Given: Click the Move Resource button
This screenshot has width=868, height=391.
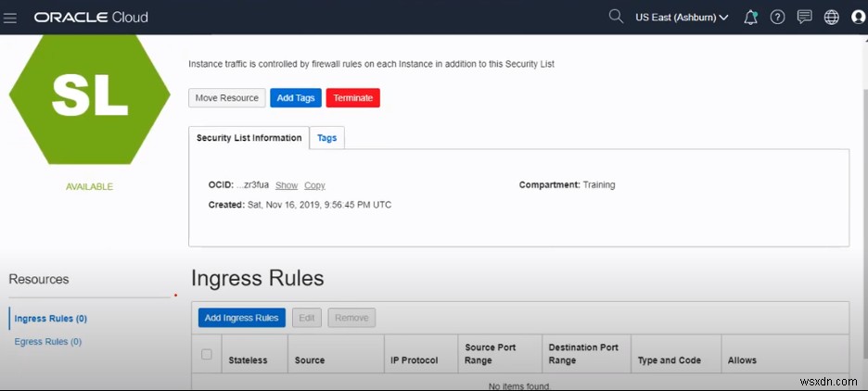Looking at the screenshot, I should 227,98.
